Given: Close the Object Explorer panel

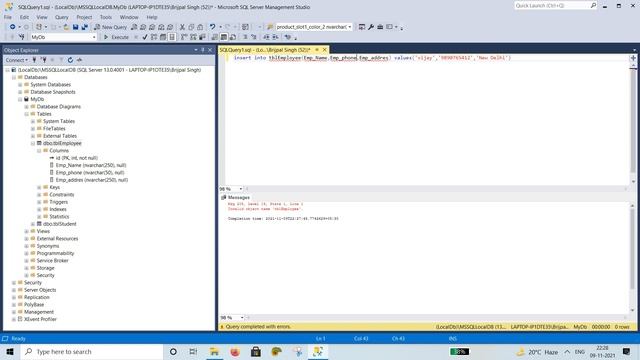Looking at the screenshot, I should (x=210, y=50).
